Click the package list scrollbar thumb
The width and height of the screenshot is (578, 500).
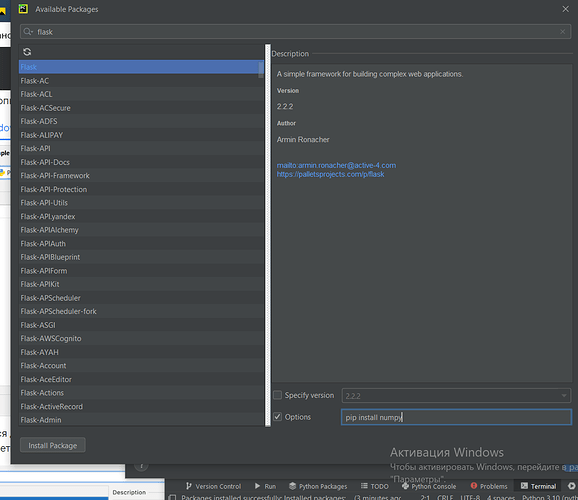[x=261, y=69]
